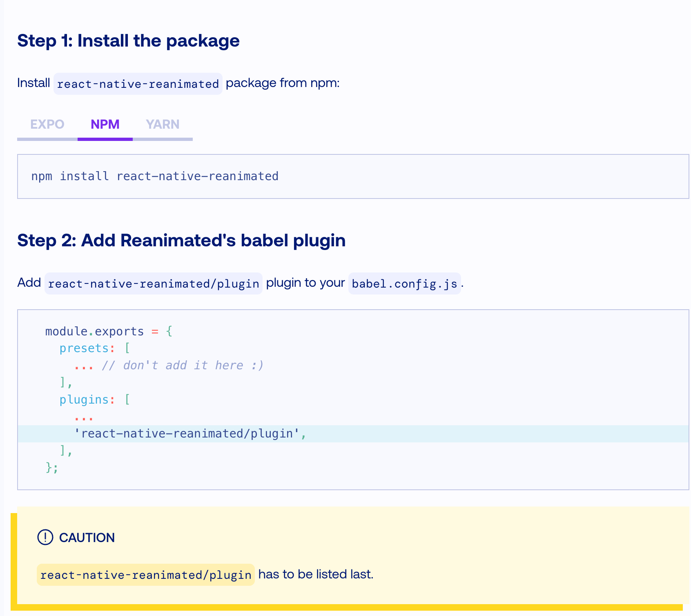Click the 'Step 2: Add Reanimated's babel plugin' heading

(x=181, y=241)
